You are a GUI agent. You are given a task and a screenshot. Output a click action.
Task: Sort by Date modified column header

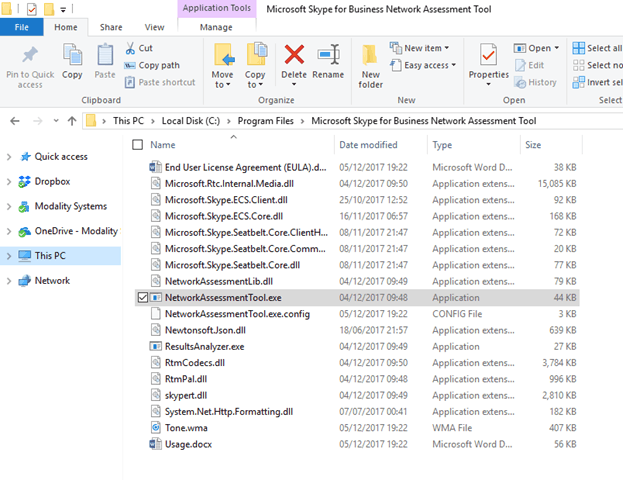click(368, 145)
